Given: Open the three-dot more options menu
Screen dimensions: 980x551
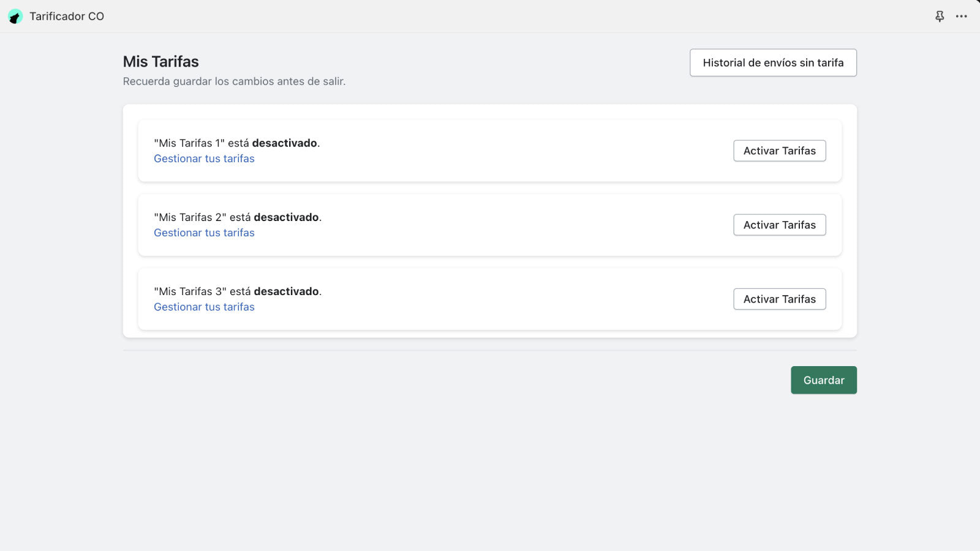Looking at the screenshot, I should (962, 17).
